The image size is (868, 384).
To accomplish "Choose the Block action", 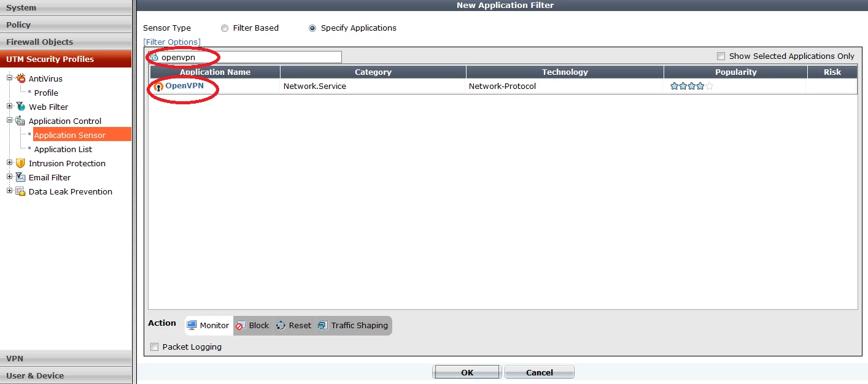I will 252,326.
